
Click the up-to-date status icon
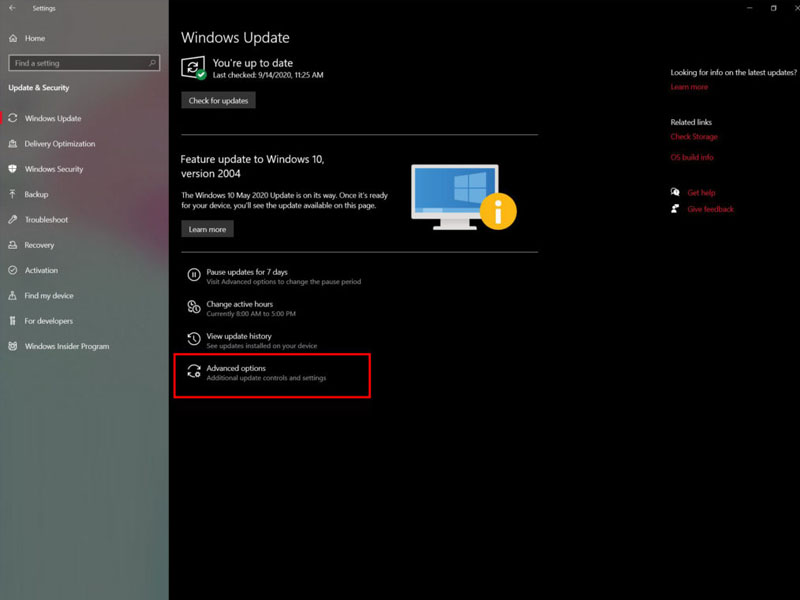193,68
